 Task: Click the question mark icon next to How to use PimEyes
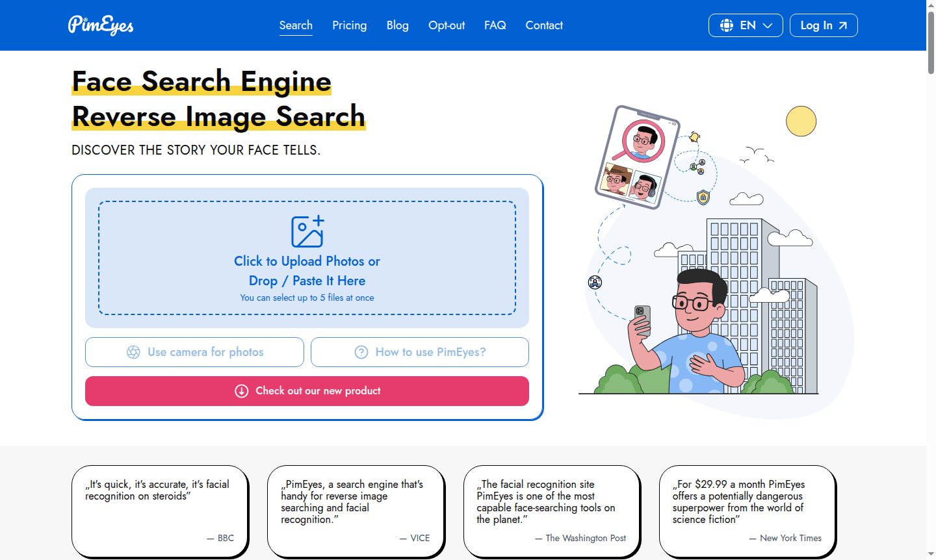[x=361, y=351]
